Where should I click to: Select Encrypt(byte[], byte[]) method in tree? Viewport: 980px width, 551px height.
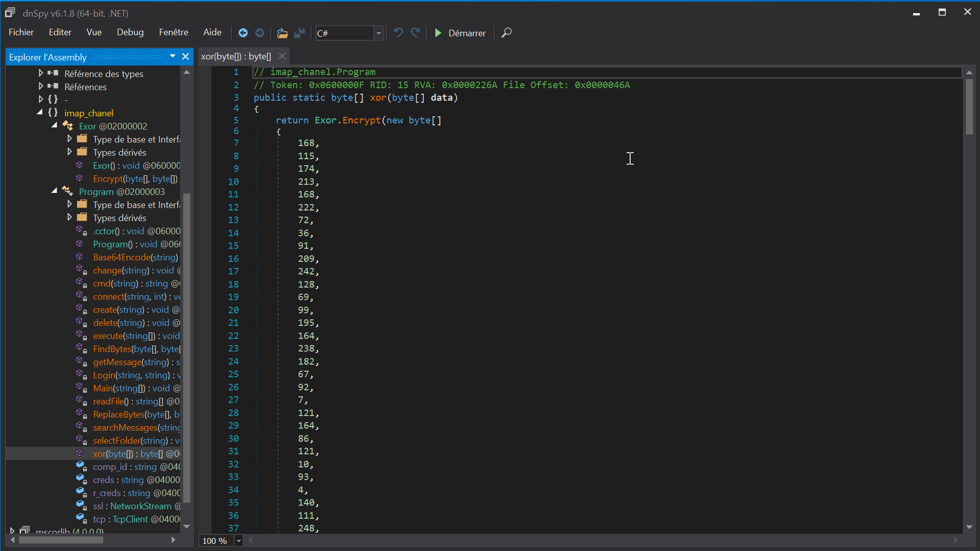coord(135,179)
